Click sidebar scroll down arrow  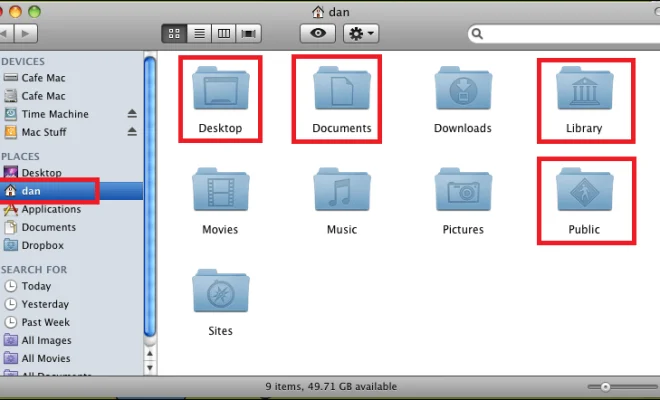150,368
